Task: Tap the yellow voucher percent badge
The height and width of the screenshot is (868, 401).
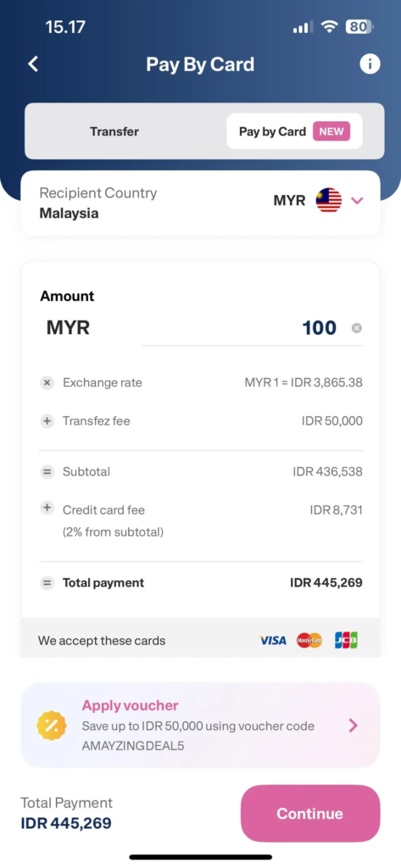Action: [x=52, y=726]
